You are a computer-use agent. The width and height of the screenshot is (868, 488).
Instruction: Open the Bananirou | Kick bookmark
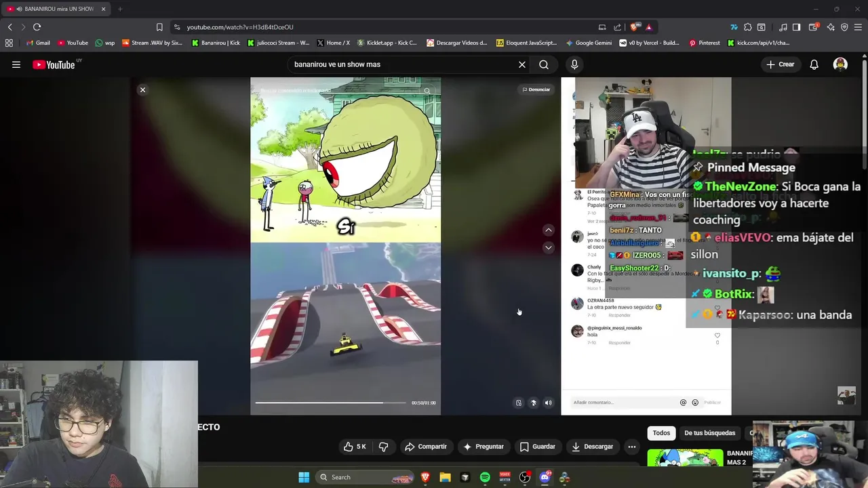[216, 43]
